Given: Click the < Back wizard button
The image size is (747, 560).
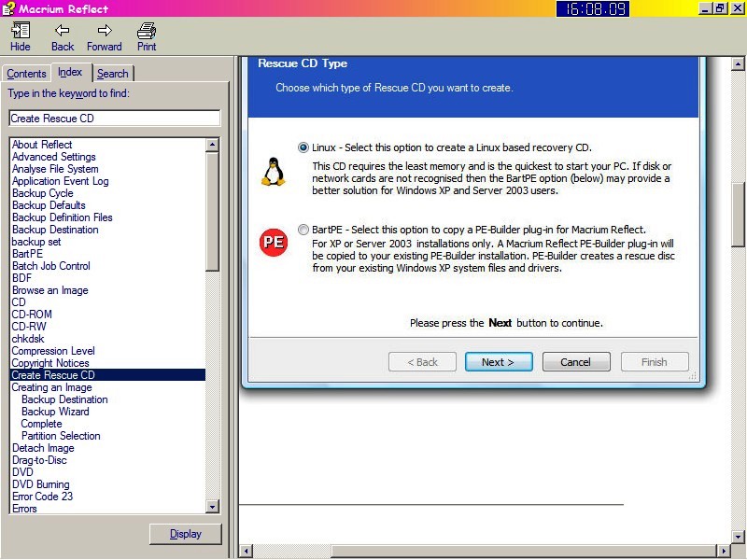Looking at the screenshot, I should [x=422, y=362].
